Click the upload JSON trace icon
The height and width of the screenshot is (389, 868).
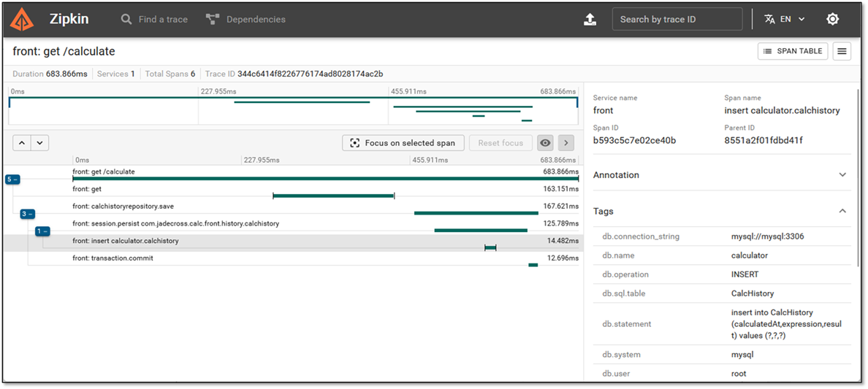pyautogui.click(x=590, y=20)
